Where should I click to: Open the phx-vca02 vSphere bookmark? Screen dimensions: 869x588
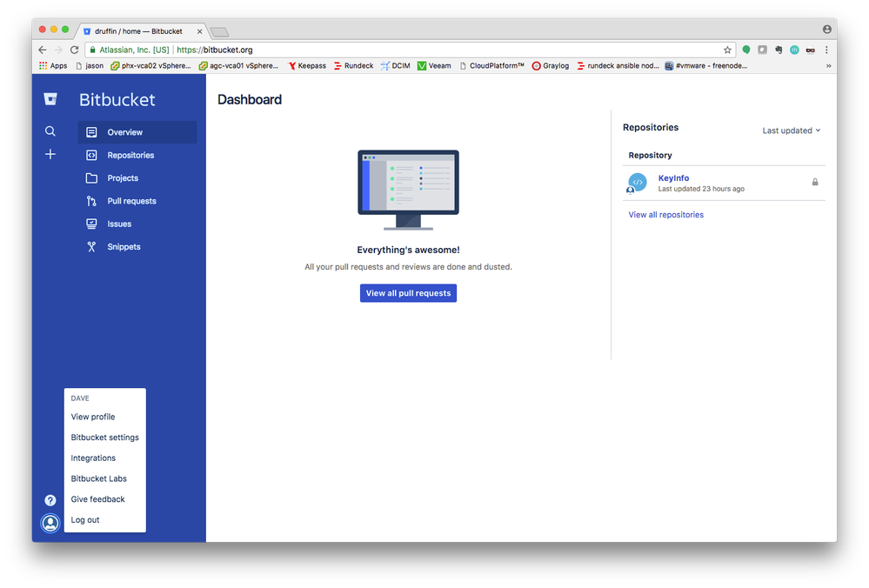click(x=150, y=65)
